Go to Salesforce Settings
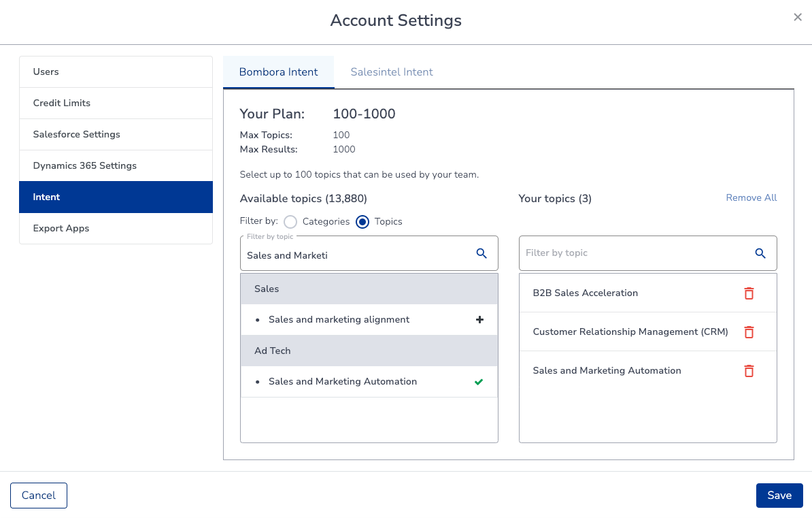812x518 pixels. point(116,134)
